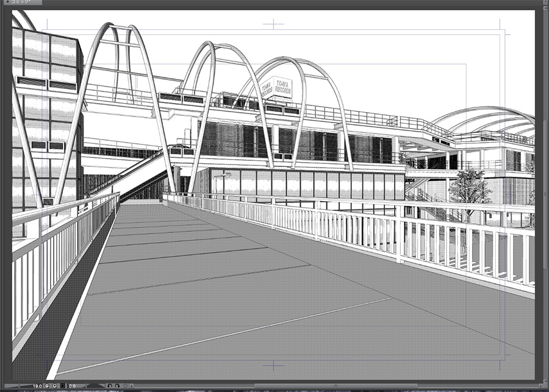
Task: Select the コミック document tab
Action: click(22, 2)
